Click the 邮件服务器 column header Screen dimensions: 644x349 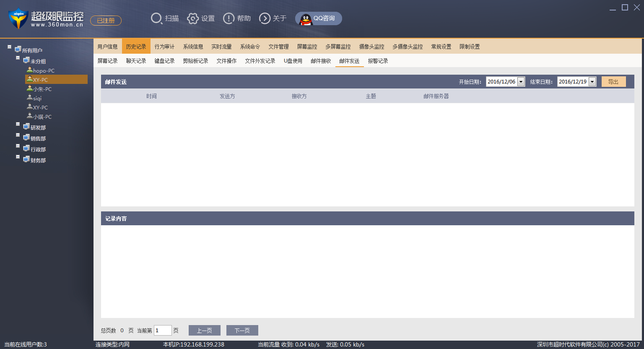pyautogui.click(x=436, y=96)
